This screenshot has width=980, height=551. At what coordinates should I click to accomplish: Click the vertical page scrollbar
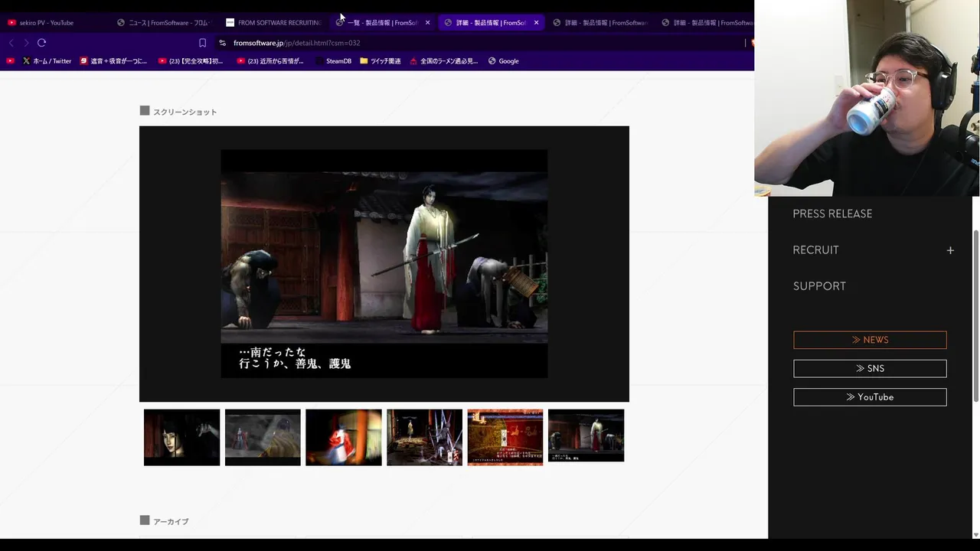pos(975,315)
